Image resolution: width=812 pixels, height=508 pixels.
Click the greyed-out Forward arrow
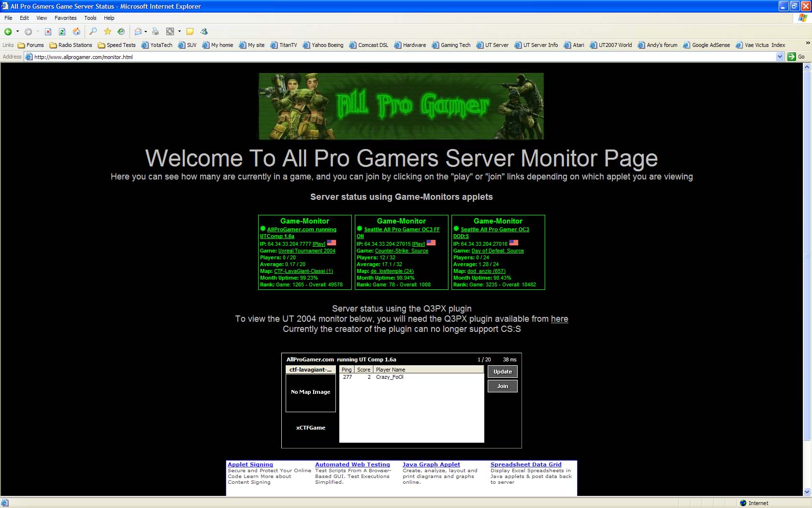[28, 31]
